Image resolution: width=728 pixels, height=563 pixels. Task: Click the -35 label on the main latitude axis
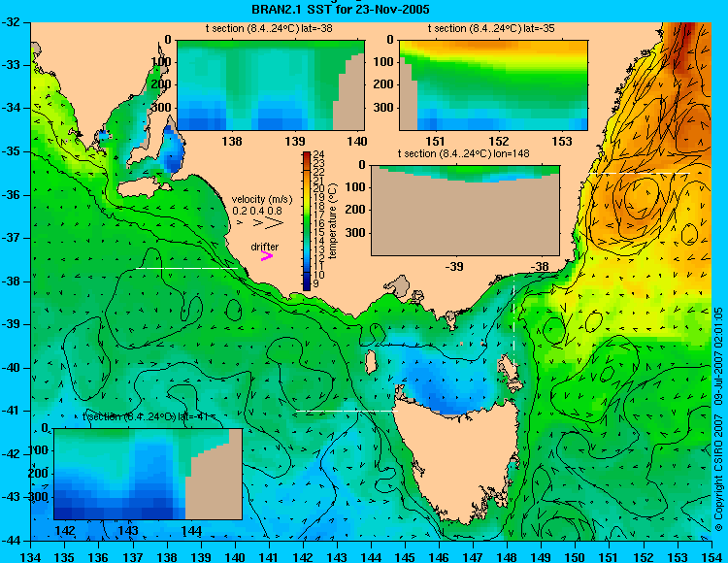pos(12,151)
